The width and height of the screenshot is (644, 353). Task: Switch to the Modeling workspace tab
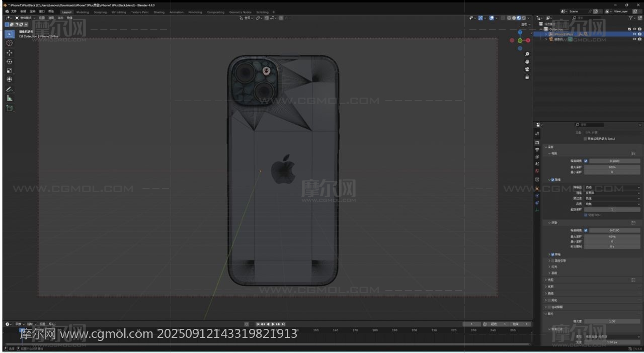tap(83, 12)
